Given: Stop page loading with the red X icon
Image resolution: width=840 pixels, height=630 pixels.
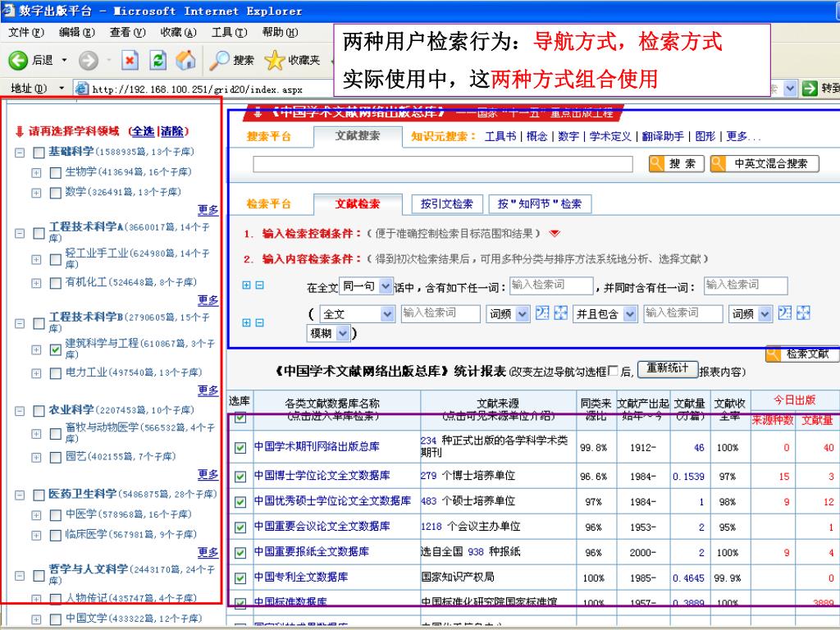Looking at the screenshot, I should coord(130,60).
